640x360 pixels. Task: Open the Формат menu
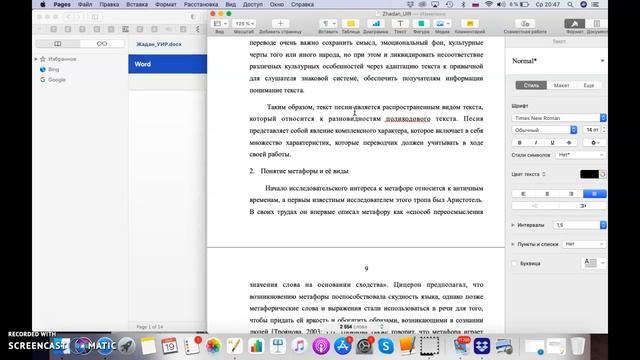tap(166, 4)
